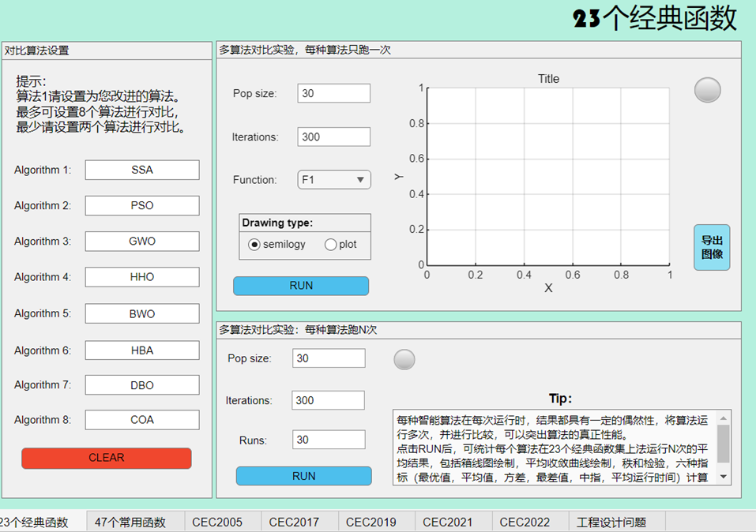The image size is (756, 532).
Task: Select the Runs input showing 30
Action: pyautogui.click(x=328, y=440)
